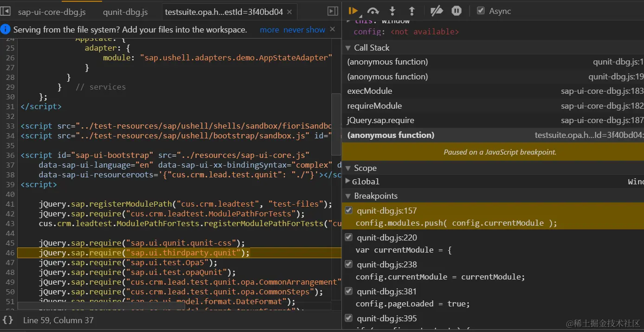Click 'config.currentModule = currentModule;' breakpoint text
The image size is (644, 332).
pyautogui.click(x=440, y=277)
